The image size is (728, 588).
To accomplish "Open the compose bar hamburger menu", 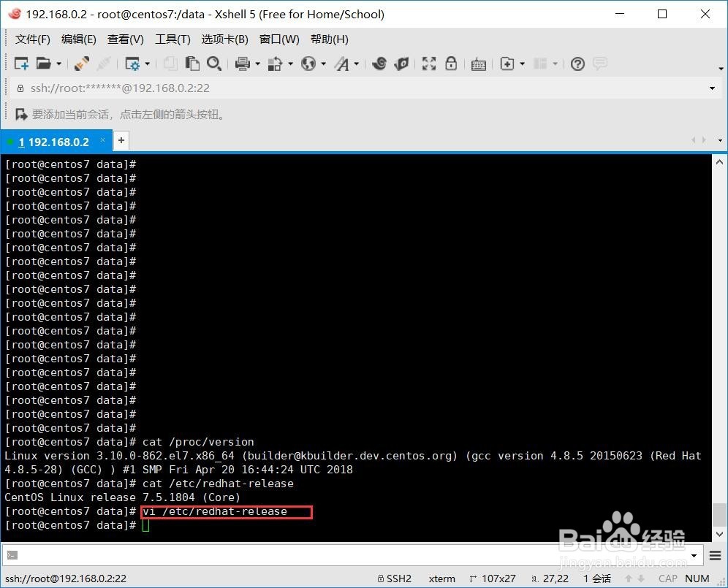I will (x=715, y=556).
